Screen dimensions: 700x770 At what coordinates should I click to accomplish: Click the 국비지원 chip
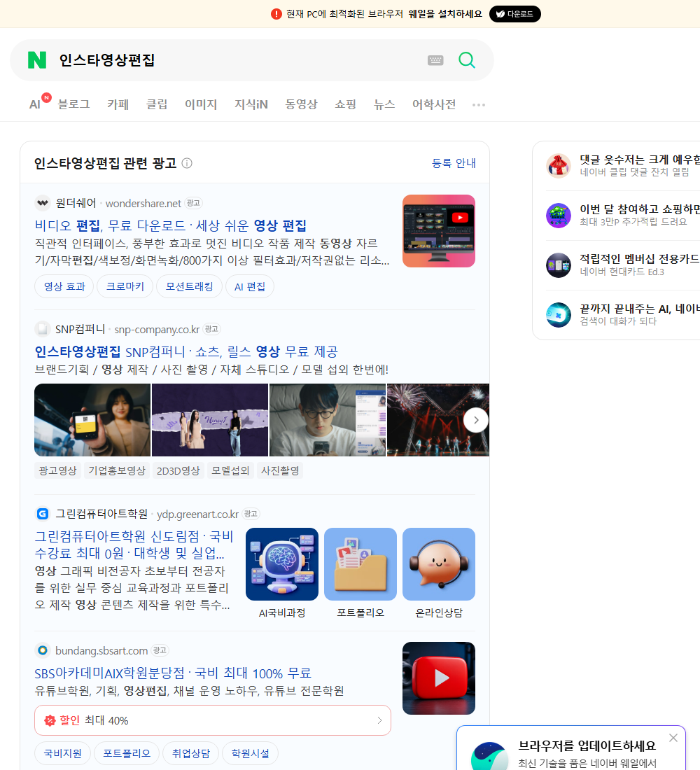click(x=62, y=752)
